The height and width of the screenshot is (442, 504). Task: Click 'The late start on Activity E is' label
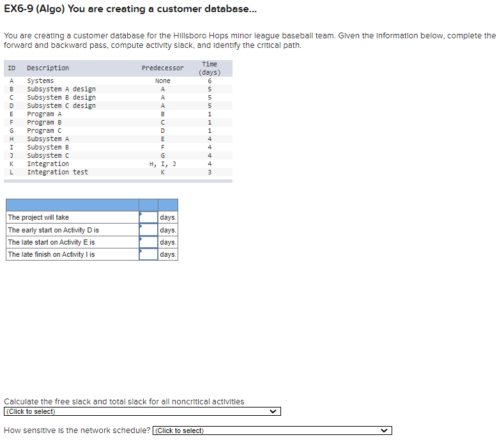pyautogui.click(x=51, y=242)
